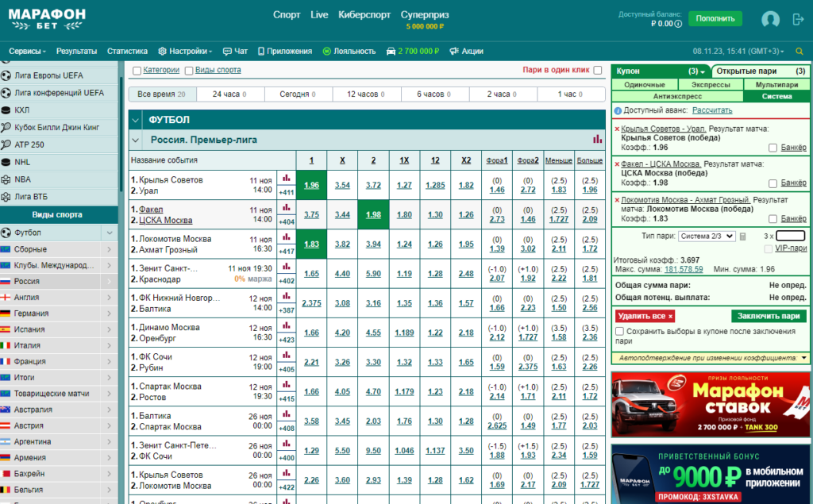Select the Одиночные coupon tab
Screen dimensions: 813x504
[645, 84]
